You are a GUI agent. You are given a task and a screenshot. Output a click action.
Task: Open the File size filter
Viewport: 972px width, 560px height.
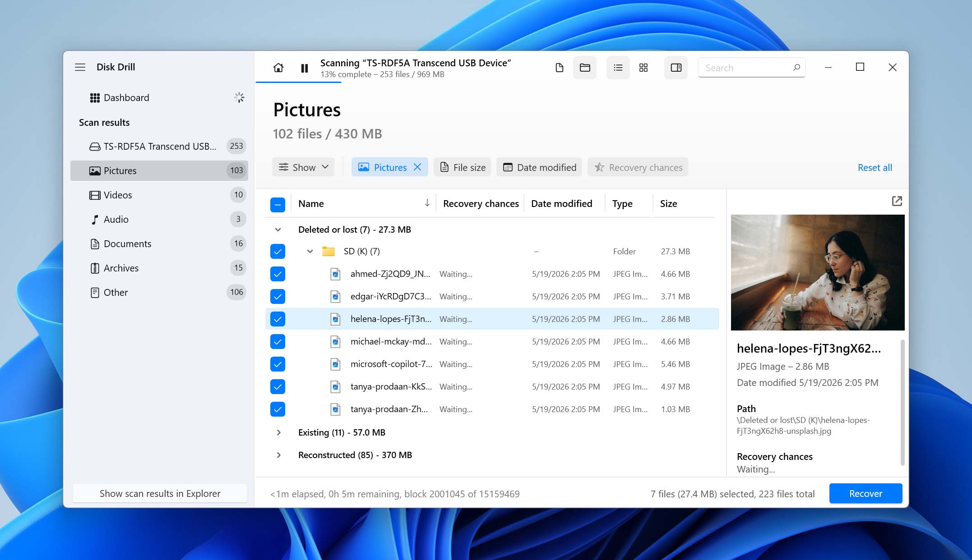[x=463, y=167]
